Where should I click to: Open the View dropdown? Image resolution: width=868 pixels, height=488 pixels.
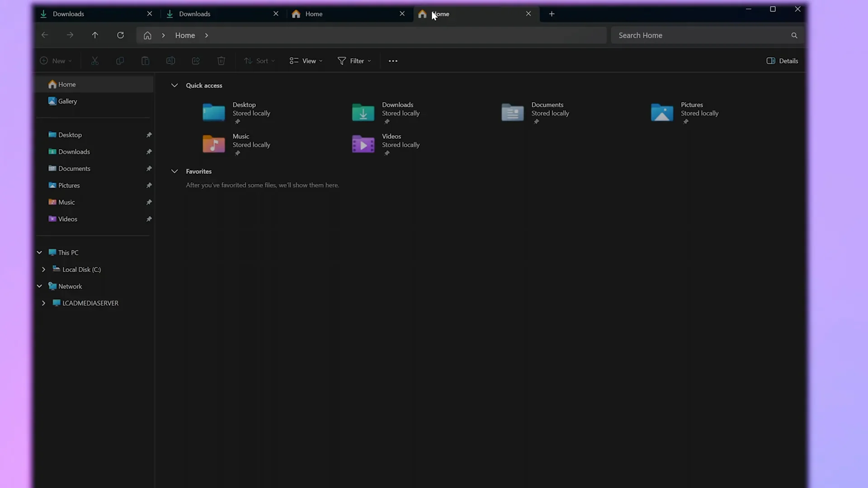[306, 61]
